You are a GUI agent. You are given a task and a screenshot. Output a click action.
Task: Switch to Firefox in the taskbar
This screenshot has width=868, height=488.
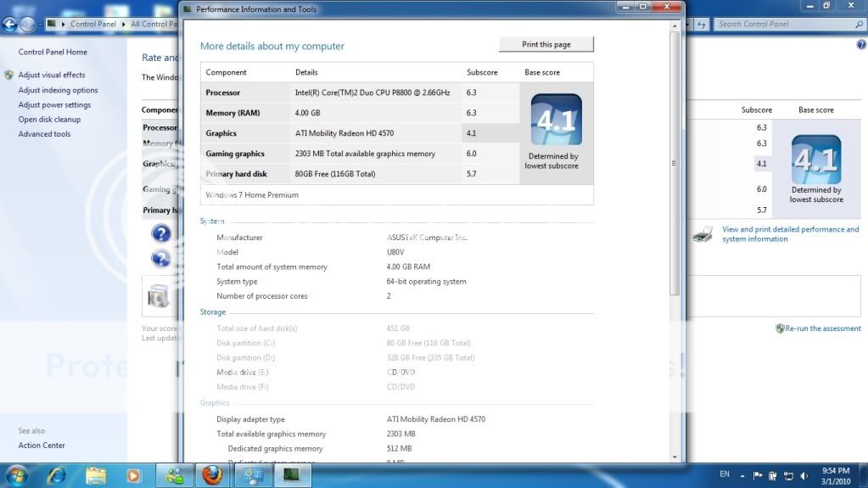click(212, 474)
